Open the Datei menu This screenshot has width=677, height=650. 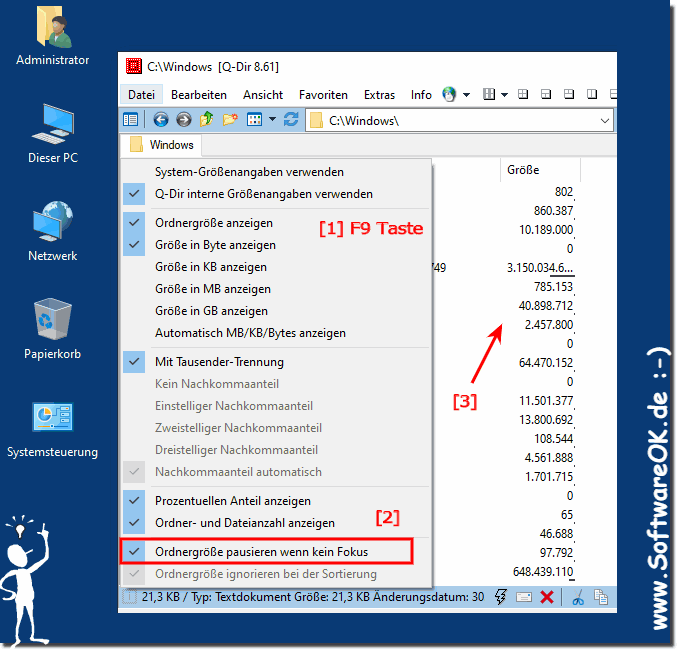click(x=141, y=95)
